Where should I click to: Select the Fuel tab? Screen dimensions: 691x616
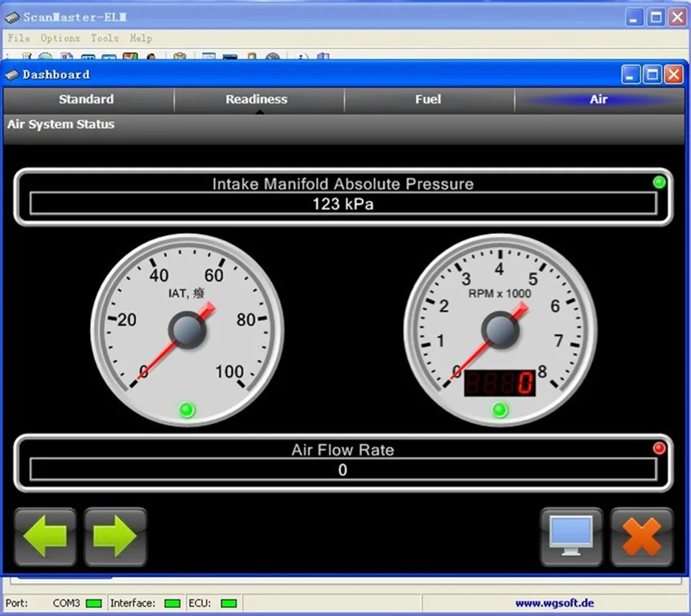428,99
